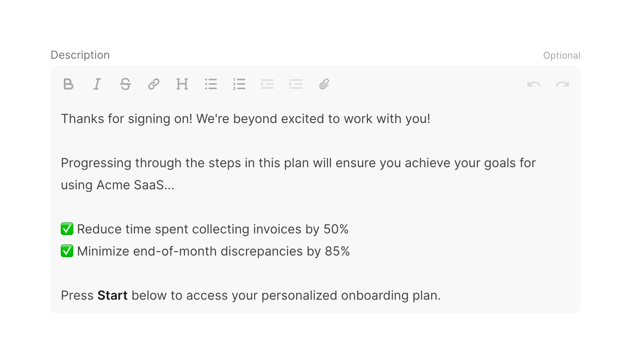Create a bulleted list
This screenshot has width=631, height=364.
(211, 84)
